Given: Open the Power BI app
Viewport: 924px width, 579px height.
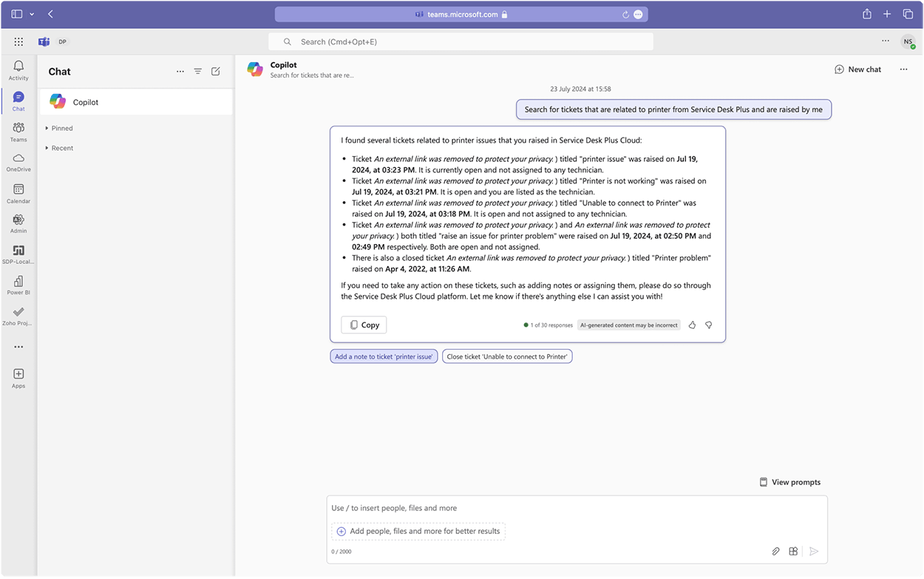Looking at the screenshot, I should click(18, 285).
